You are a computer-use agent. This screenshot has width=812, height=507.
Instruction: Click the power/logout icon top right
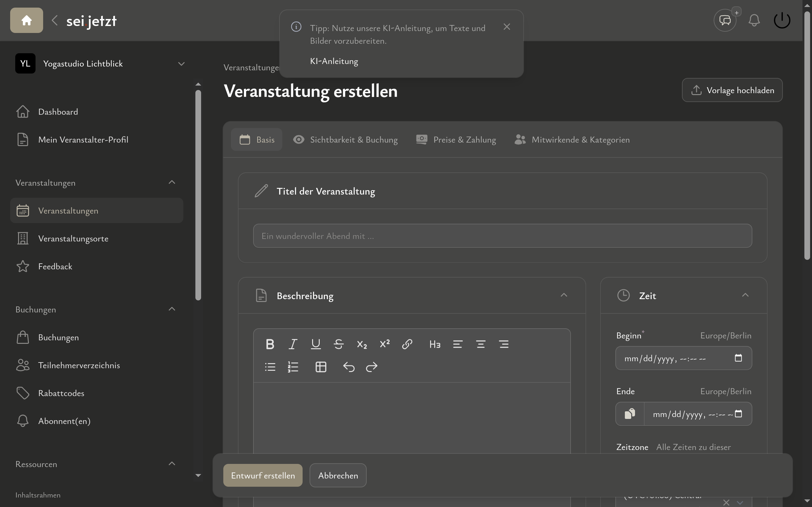tap(782, 19)
